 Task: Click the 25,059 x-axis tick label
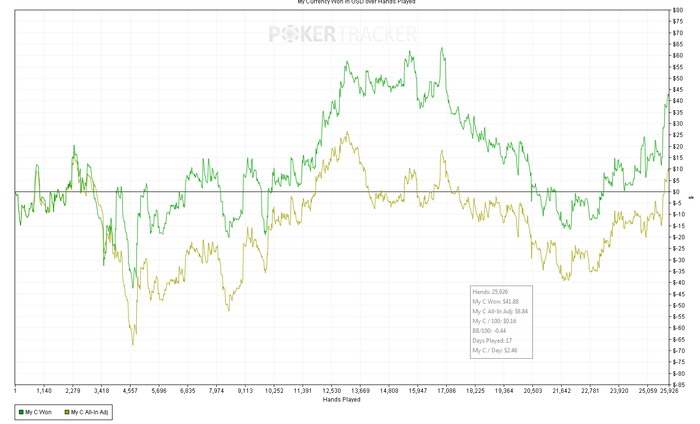(648, 391)
